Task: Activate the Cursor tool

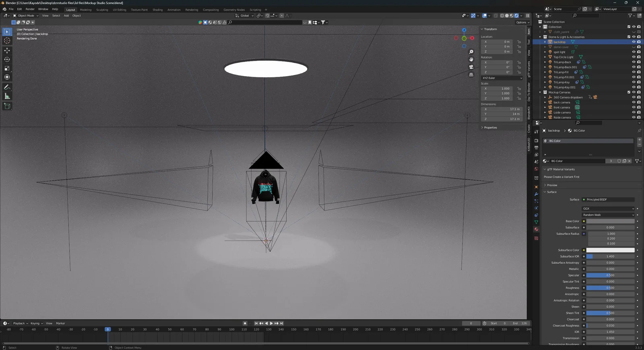Action: click(x=7, y=40)
